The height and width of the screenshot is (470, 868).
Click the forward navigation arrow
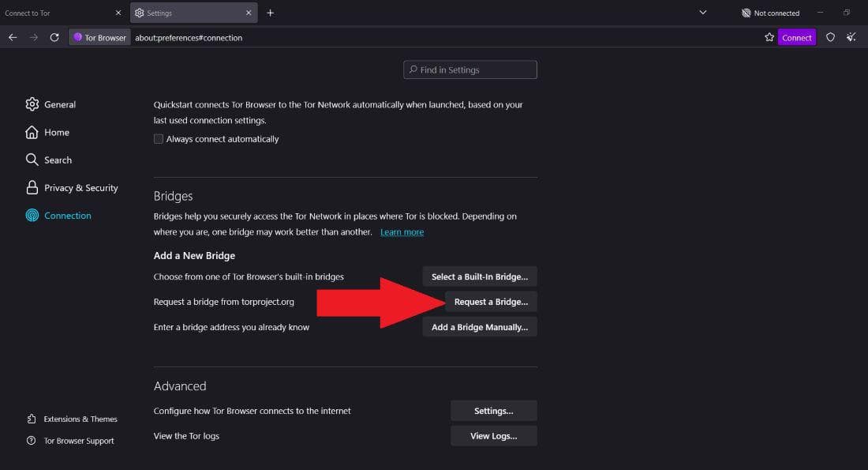point(34,37)
